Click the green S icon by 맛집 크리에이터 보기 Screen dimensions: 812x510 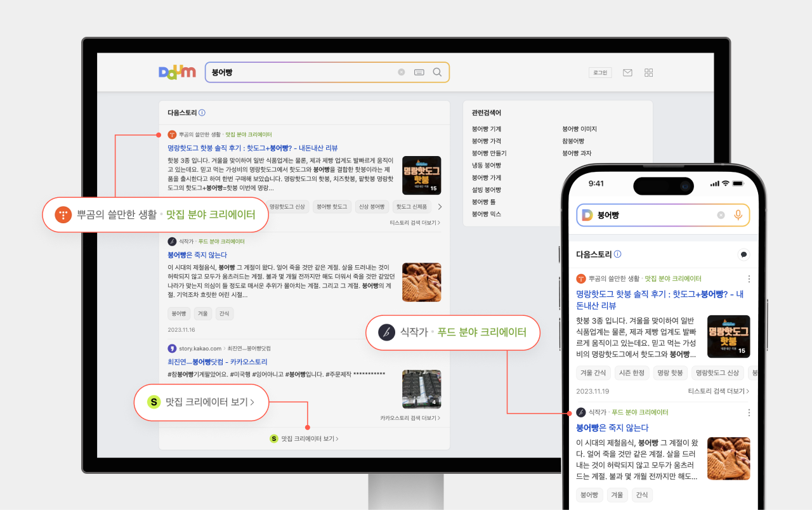coord(274,438)
